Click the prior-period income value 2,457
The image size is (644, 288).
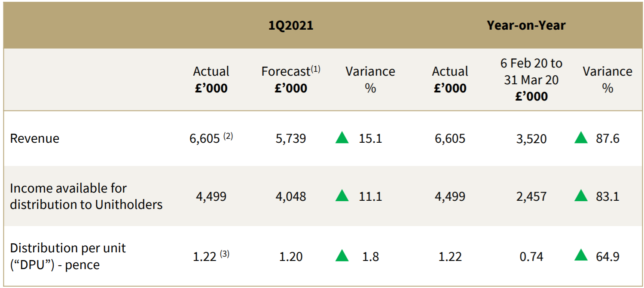coord(531,196)
